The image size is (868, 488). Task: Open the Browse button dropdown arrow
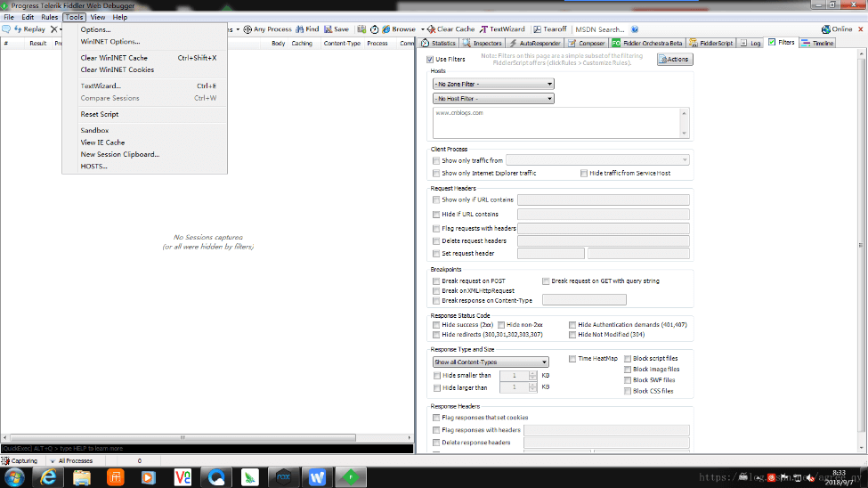(422, 29)
